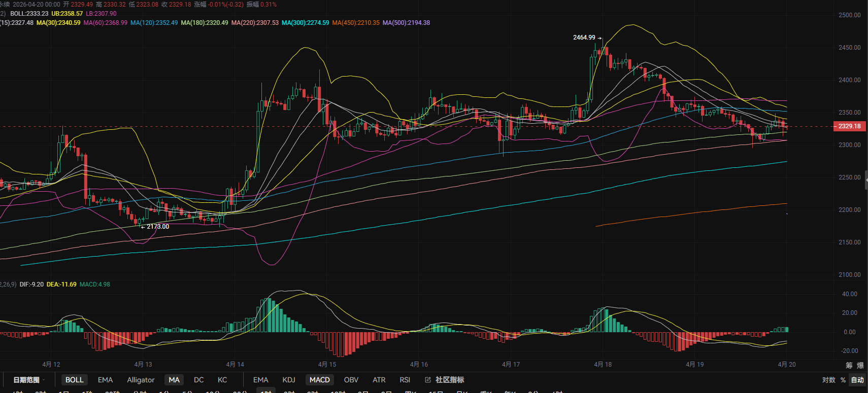Click the current price tag 2329.18
Viewport: 868px width, 393px height.
click(x=849, y=126)
